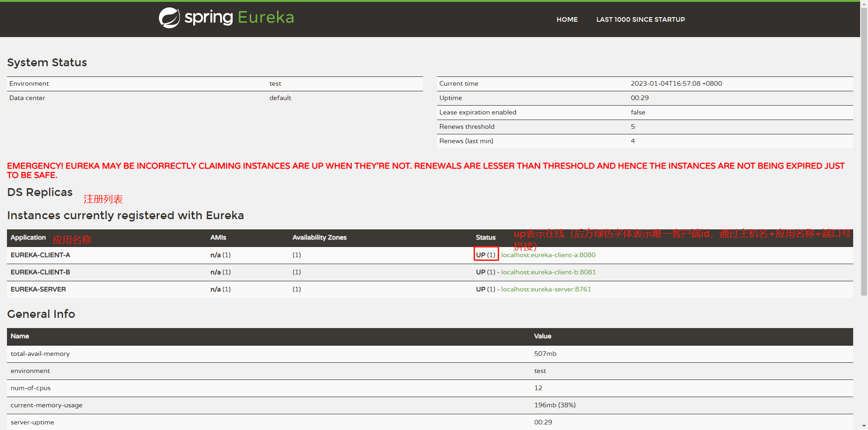
Task: Click the red EMERGENCY warning message
Action: point(425,171)
